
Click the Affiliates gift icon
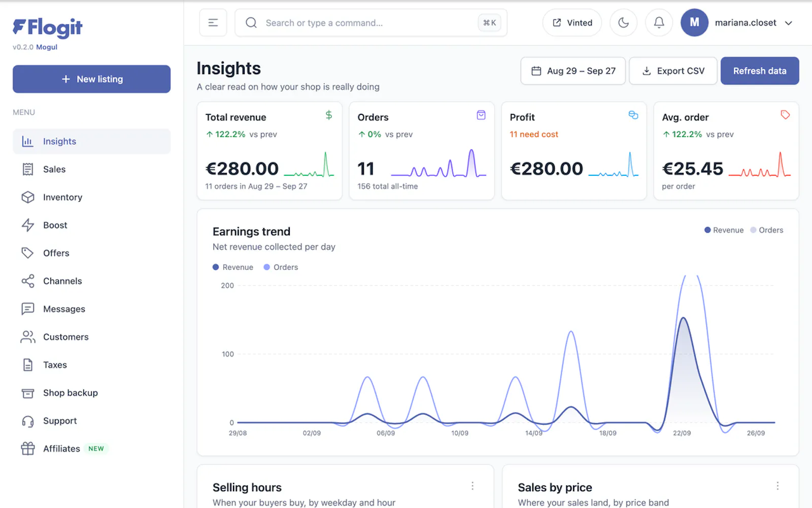point(27,449)
